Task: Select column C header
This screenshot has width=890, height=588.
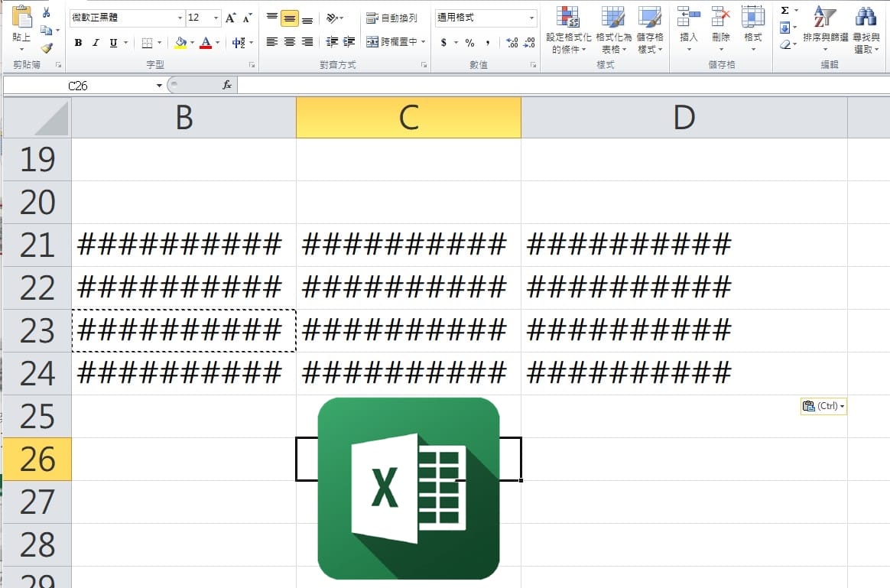Action: click(408, 118)
